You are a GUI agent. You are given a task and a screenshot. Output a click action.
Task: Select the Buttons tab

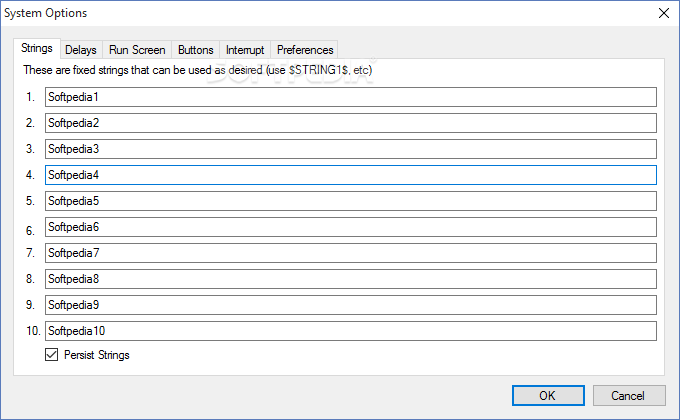tap(196, 50)
